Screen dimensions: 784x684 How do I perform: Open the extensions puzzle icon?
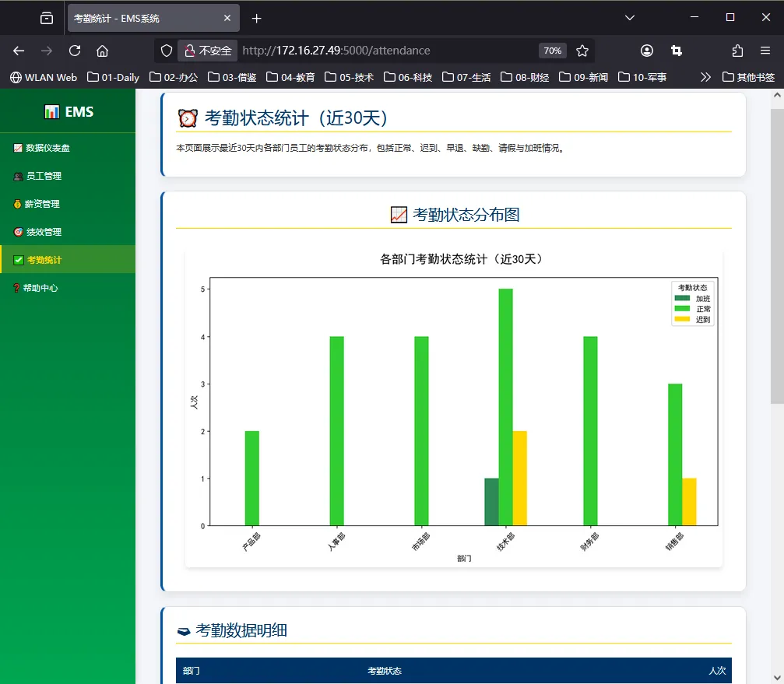pos(737,51)
